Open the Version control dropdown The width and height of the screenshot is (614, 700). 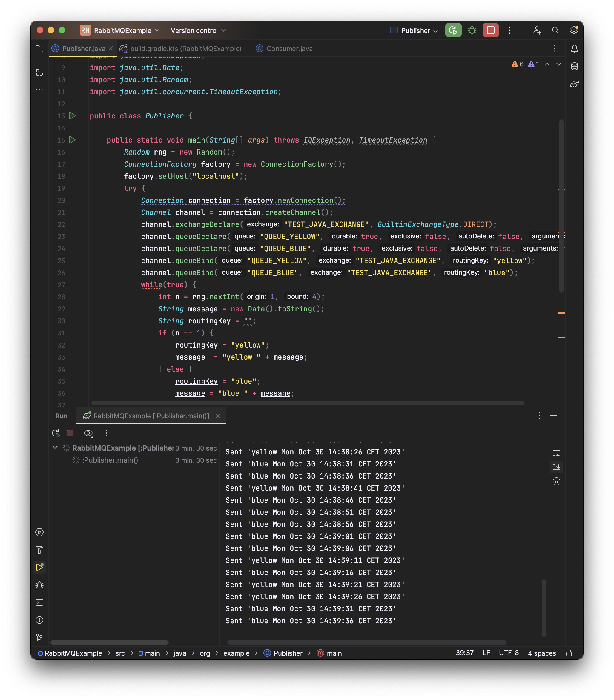198,30
